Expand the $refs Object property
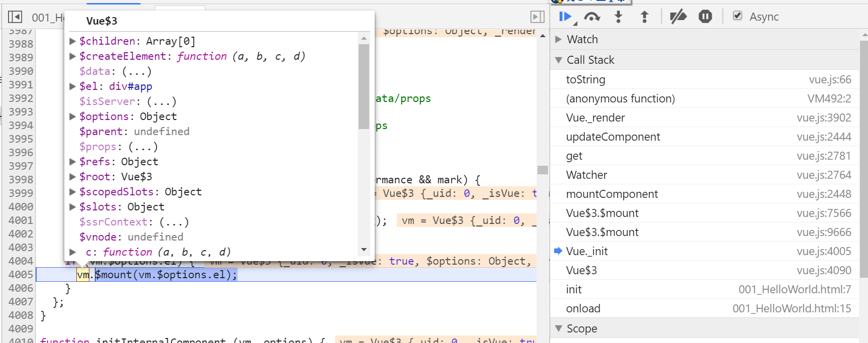The height and width of the screenshot is (343, 868). pyautogui.click(x=72, y=161)
